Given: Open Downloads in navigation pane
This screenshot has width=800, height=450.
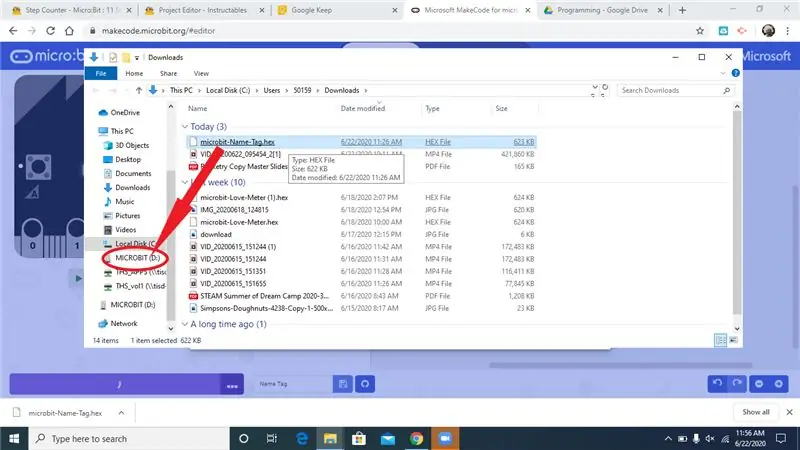Looking at the screenshot, I should pyautogui.click(x=133, y=187).
